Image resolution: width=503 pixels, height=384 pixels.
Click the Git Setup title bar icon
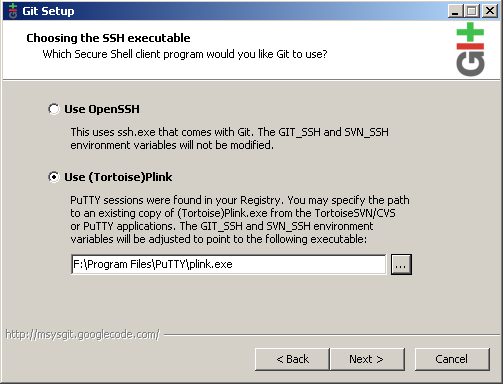click(13, 11)
